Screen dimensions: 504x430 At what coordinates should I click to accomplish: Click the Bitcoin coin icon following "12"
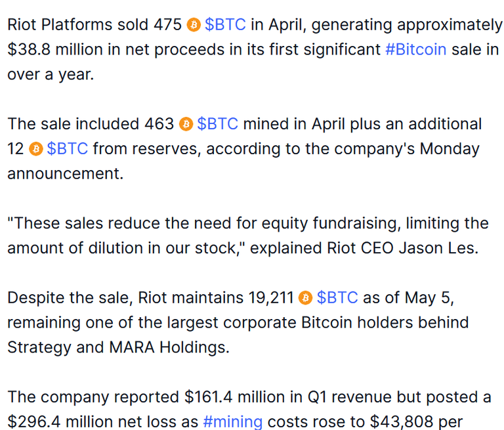coord(36,149)
